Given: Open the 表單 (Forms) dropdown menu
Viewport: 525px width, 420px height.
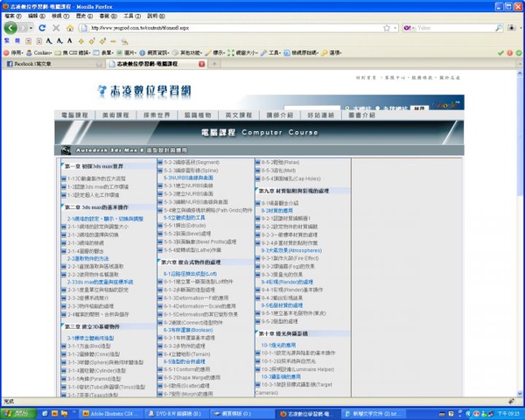Looking at the screenshot, I should click(x=102, y=52).
